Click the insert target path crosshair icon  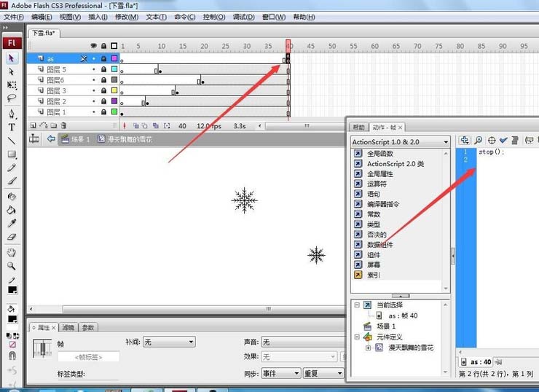click(492, 140)
